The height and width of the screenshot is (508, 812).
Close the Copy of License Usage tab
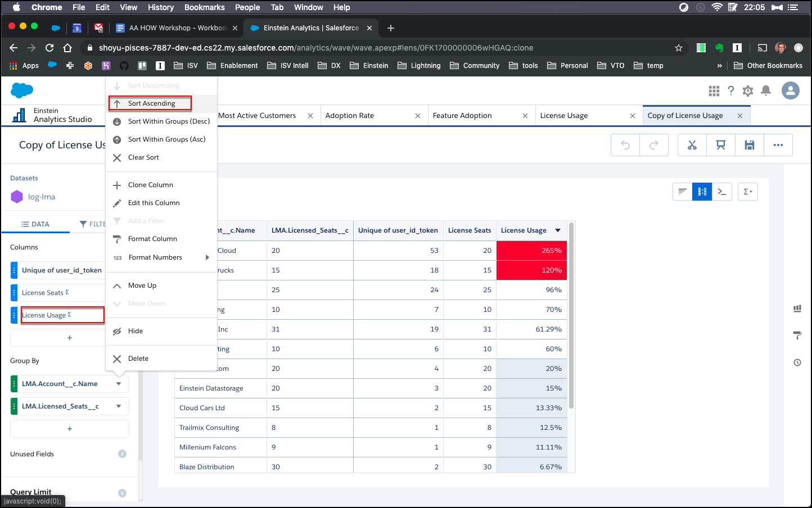tap(740, 116)
